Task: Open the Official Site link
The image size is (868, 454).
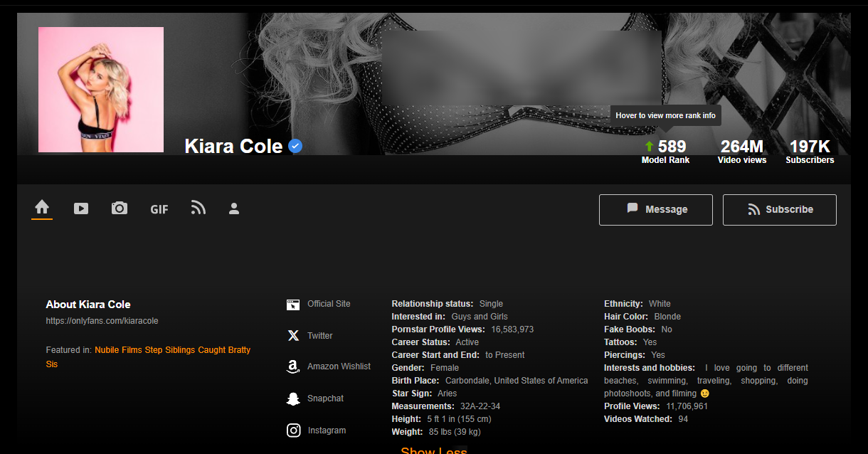Action: pyautogui.click(x=328, y=304)
